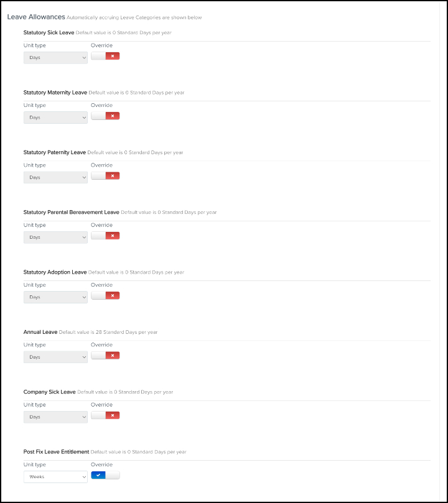This screenshot has height=503, width=448.
Task: Expand the Annual Leave unit type dropdown
Action: pyautogui.click(x=55, y=357)
